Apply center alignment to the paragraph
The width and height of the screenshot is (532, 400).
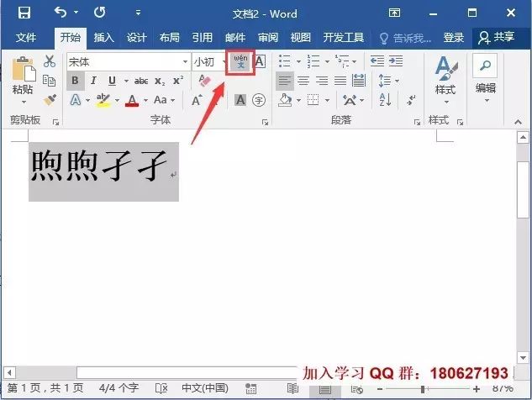click(303, 81)
